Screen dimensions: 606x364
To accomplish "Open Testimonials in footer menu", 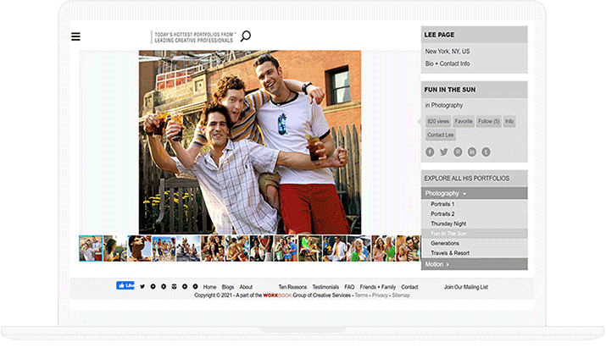I will click(x=325, y=287).
